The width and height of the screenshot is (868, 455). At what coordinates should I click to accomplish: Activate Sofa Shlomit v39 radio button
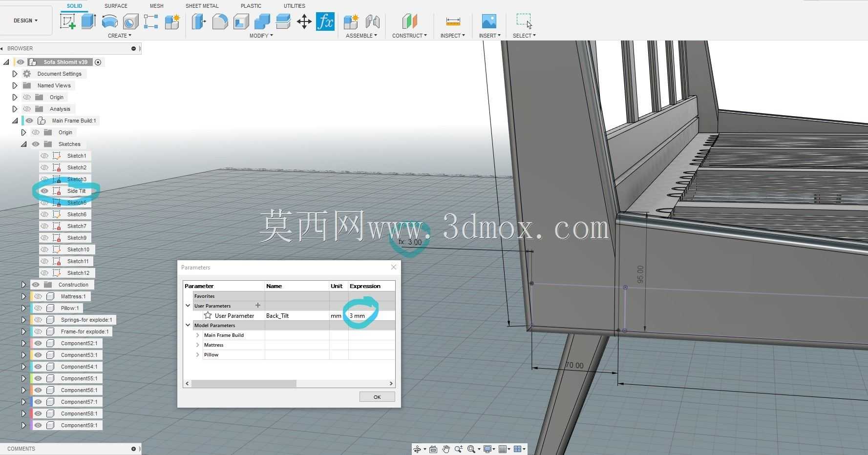[98, 62]
